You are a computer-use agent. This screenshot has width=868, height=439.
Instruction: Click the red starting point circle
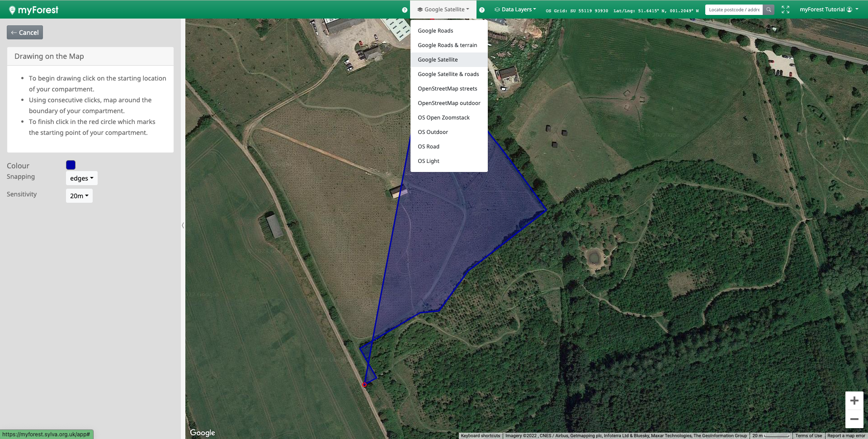coord(364,385)
